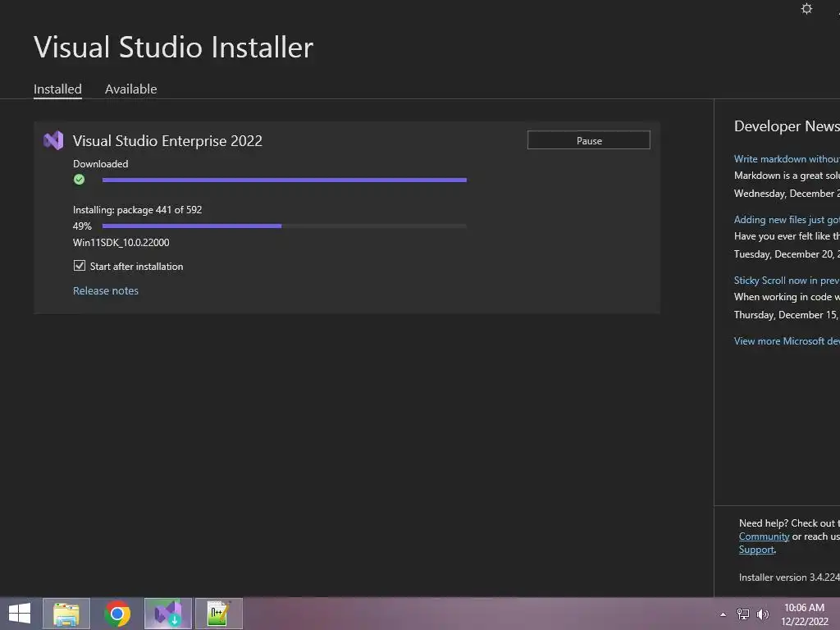Click the Downloaded progress bar

pyautogui.click(x=285, y=180)
